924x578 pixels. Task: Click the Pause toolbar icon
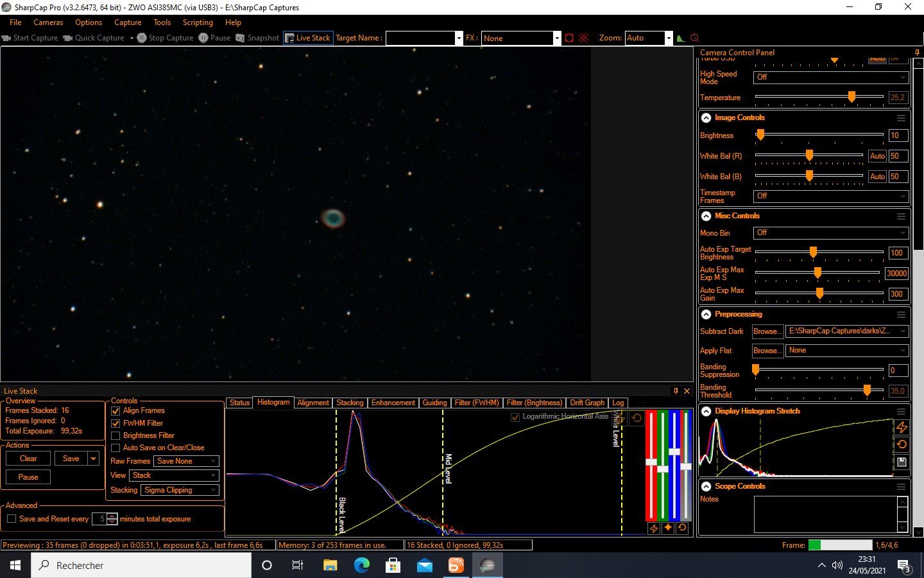click(x=203, y=38)
